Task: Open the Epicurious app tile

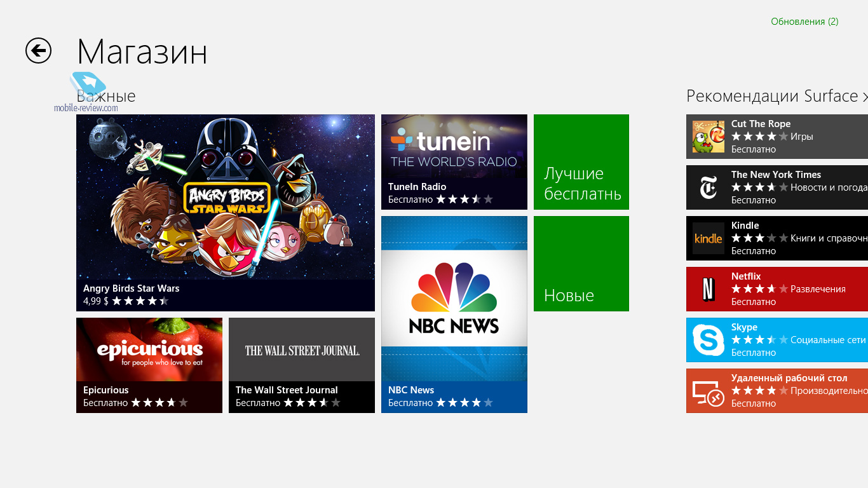Action: (x=149, y=365)
